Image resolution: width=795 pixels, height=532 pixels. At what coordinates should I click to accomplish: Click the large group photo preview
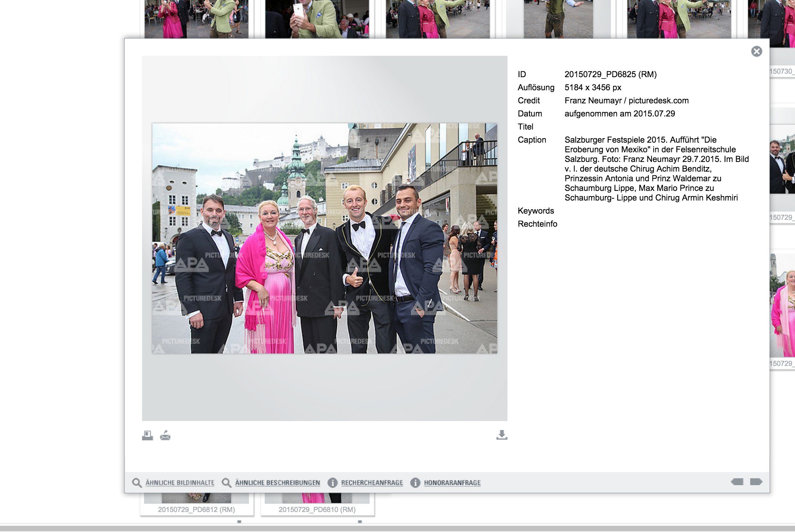[324, 238]
